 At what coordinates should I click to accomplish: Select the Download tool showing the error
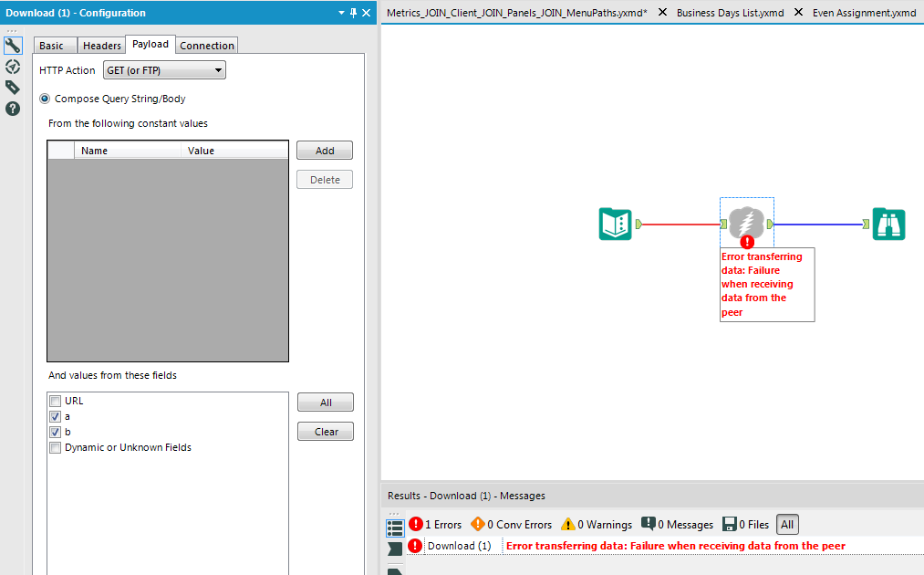[746, 222]
